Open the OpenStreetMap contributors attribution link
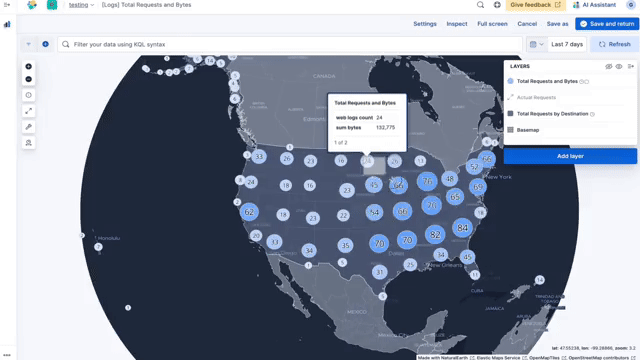The height and width of the screenshot is (360, 640). point(598,358)
